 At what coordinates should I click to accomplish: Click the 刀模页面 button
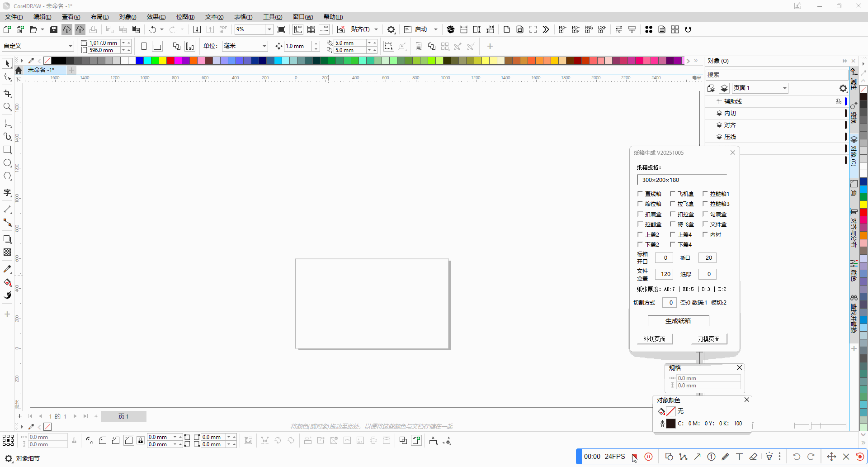coord(708,339)
